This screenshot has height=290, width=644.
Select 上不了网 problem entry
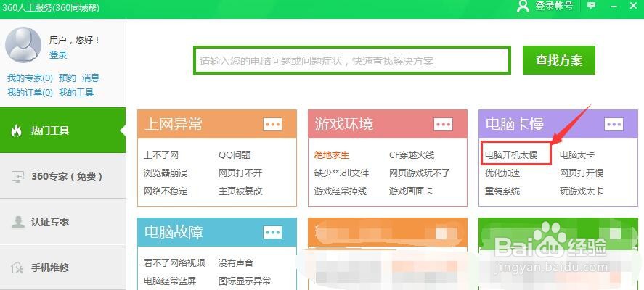coord(161,155)
